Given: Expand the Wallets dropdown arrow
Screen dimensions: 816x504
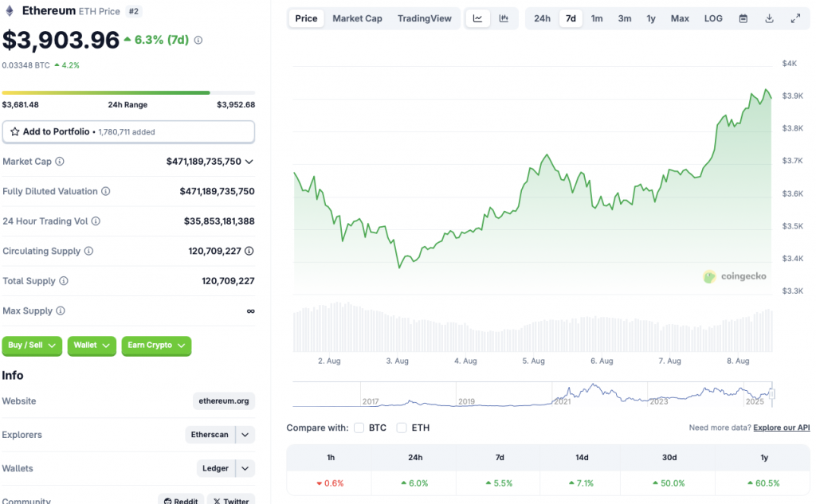Looking at the screenshot, I should [245, 469].
